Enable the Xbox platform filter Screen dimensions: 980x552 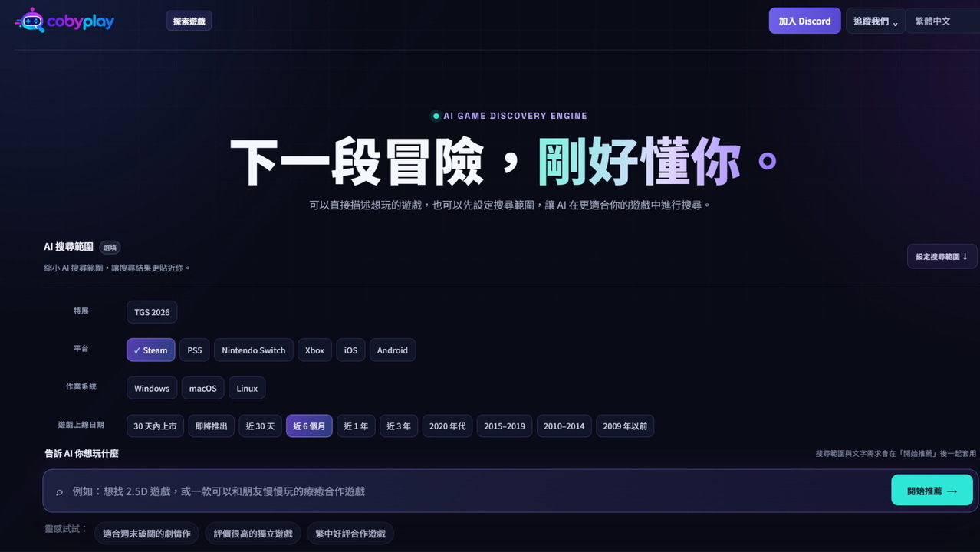click(314, 350)
